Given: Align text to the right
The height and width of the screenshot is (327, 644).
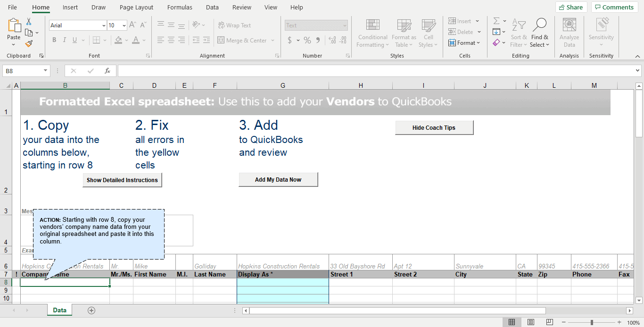Looking at the screenshot, I should (182, 40).
